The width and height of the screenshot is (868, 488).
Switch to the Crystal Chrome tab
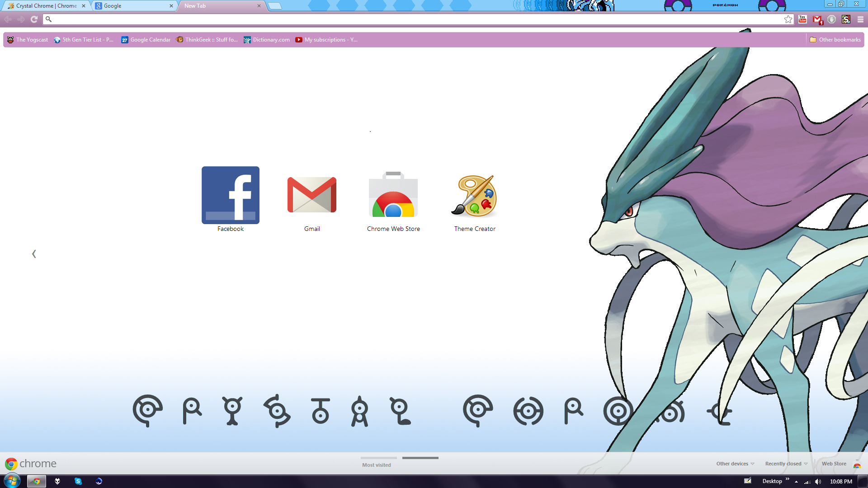(46, 6)
